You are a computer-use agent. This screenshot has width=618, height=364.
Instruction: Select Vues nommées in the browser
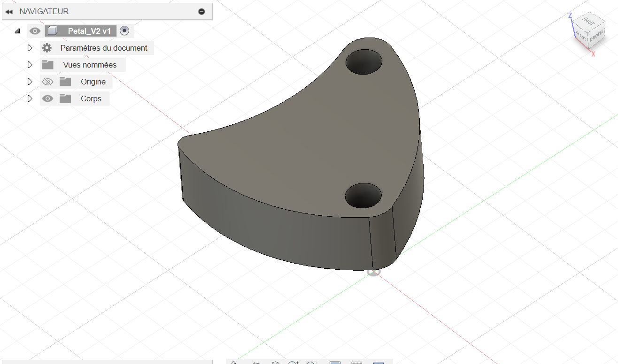tap(90, 65)
